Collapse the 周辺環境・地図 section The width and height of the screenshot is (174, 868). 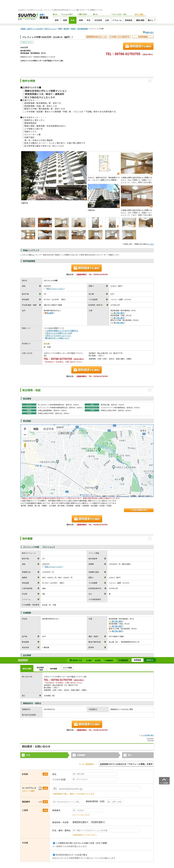coord(150,390)
